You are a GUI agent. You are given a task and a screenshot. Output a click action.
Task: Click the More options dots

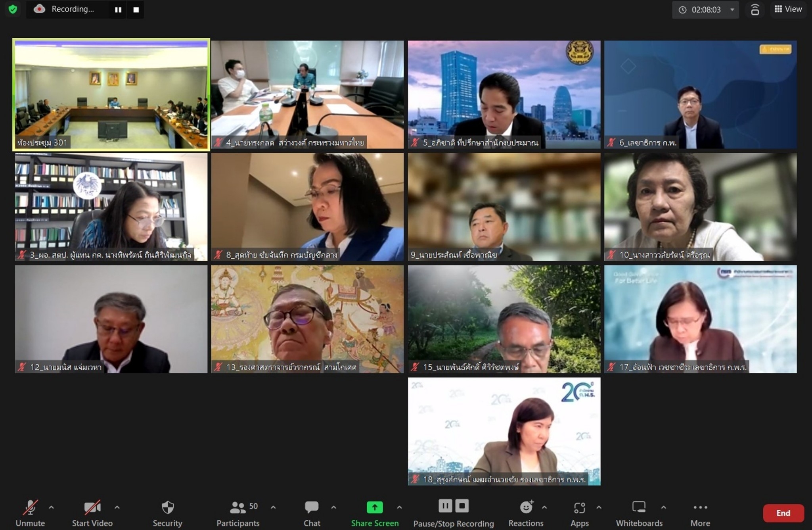[700, 507]
